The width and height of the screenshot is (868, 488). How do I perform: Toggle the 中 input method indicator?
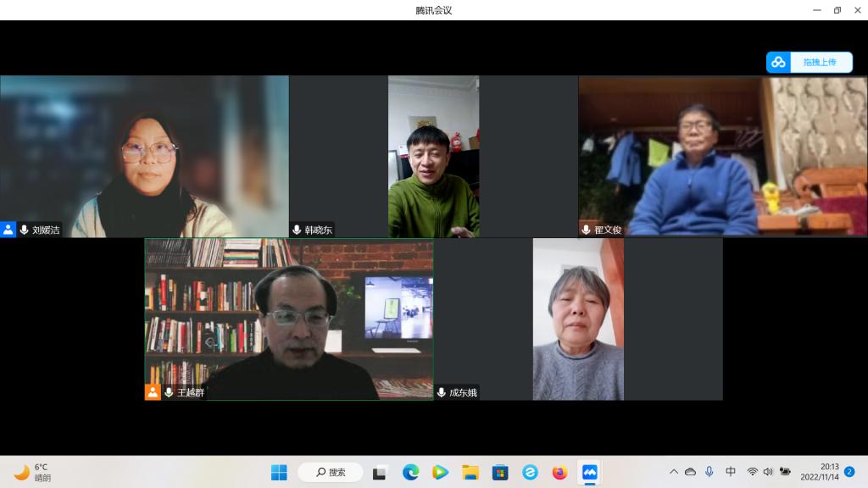(x=731, y=472)
